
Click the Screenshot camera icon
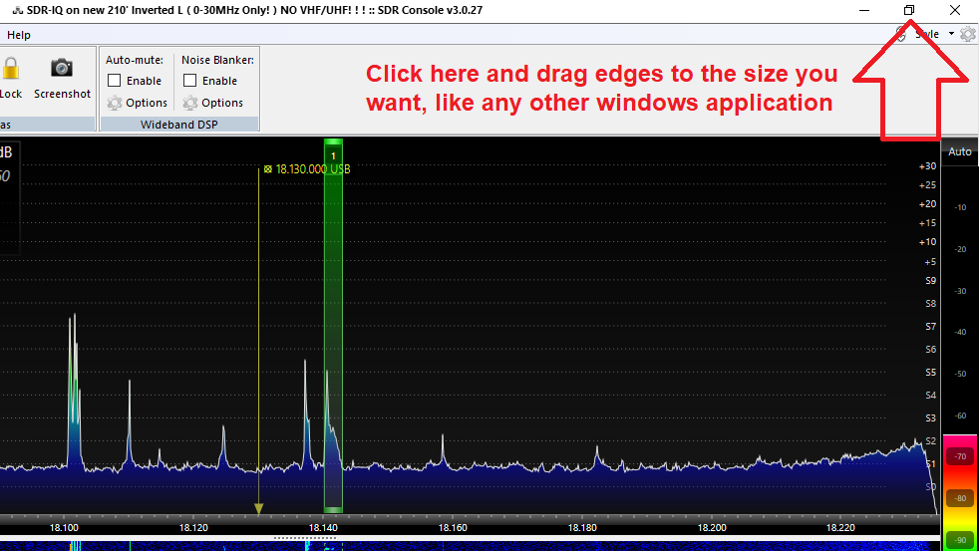[62, 68]
